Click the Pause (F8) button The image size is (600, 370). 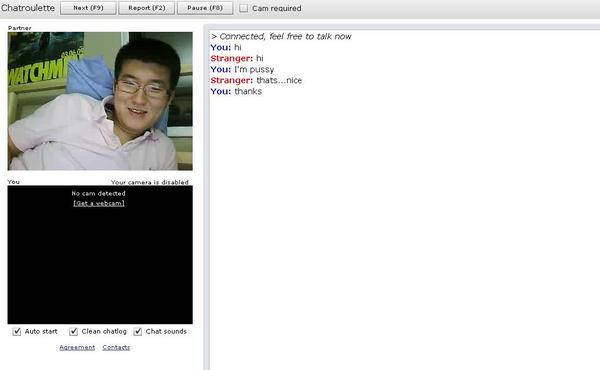point(205,8)
